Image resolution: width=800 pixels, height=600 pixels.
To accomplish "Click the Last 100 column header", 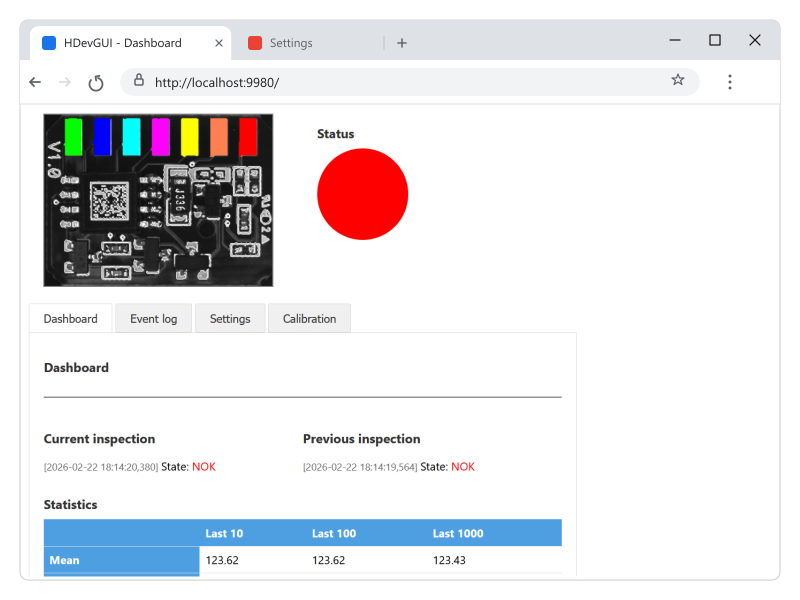I will click(333, 533).
